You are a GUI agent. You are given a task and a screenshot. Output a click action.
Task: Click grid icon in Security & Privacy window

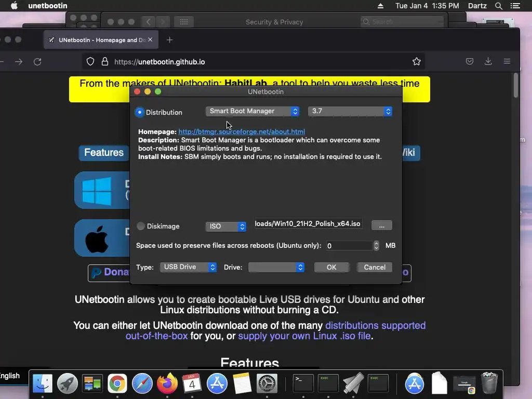point(184,22)
